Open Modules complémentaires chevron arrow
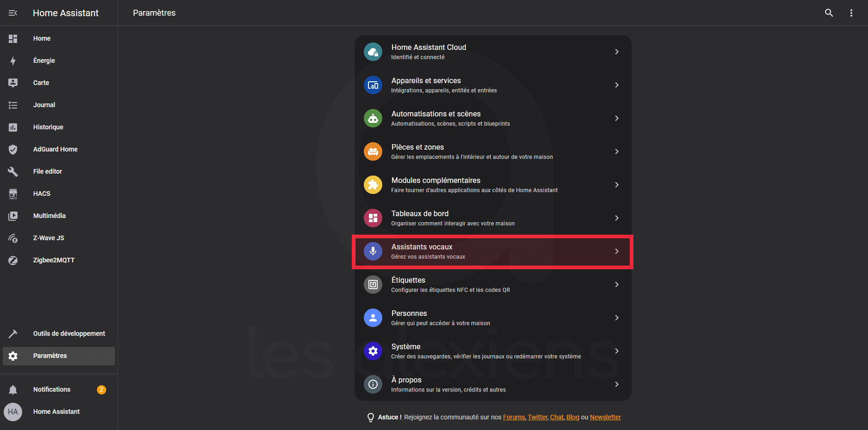 coord(617,185)
